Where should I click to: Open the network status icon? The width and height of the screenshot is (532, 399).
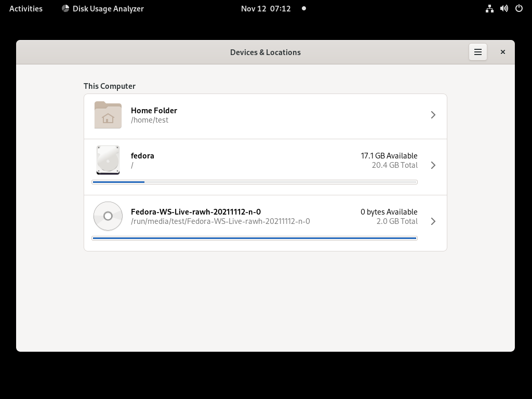(x=489, y=8)
